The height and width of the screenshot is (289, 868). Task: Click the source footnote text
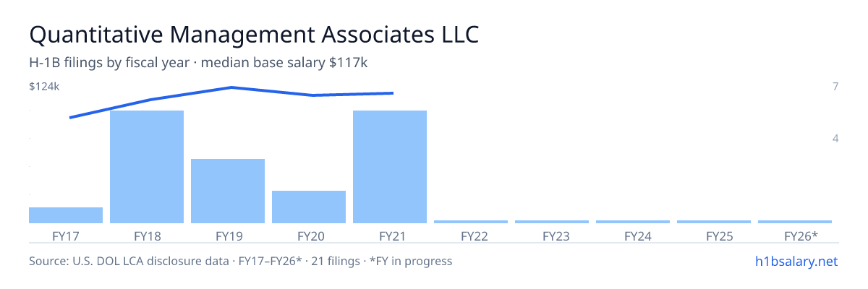pyautogui.click(x=241, y=261)
